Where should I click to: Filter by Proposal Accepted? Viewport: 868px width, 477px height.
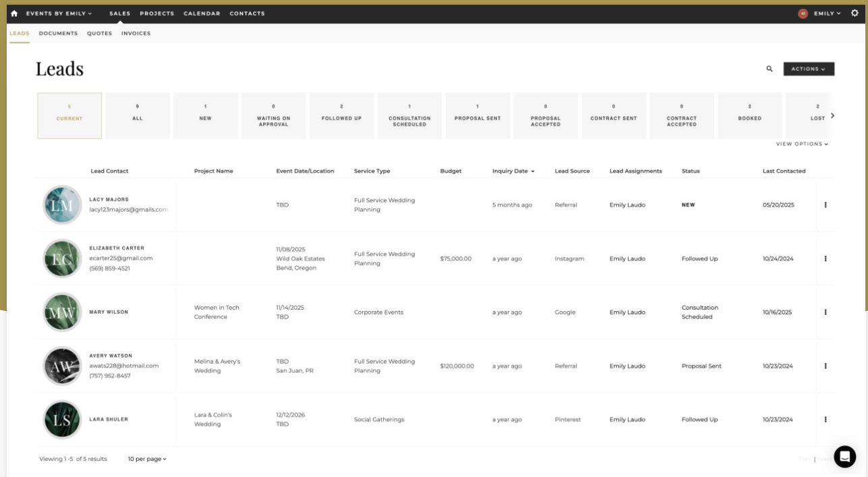(546, 116)
